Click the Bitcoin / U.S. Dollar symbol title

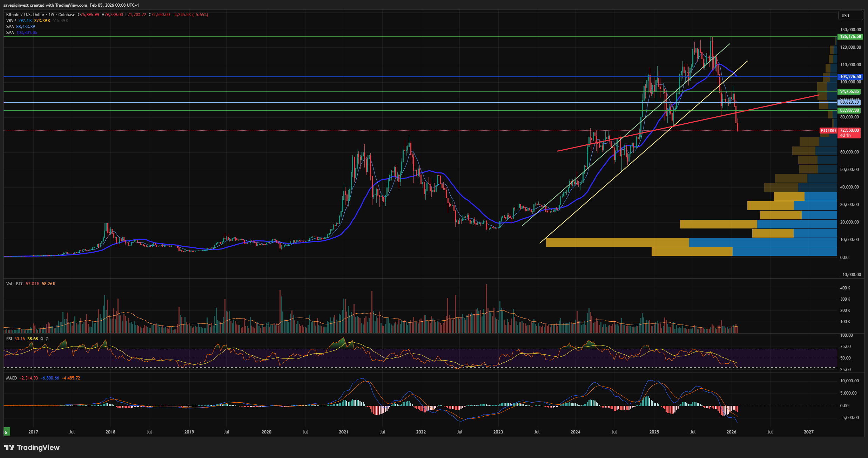(x=25, y=15)
